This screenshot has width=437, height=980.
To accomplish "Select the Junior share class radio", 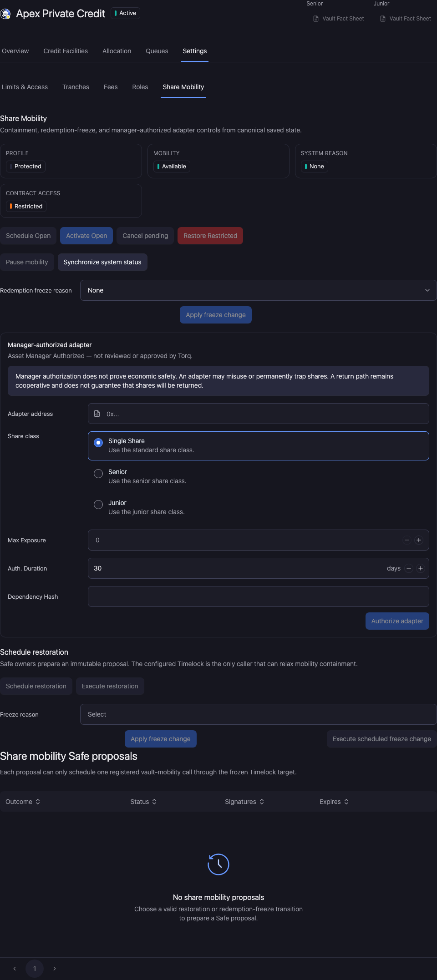I will coord(98,505).
